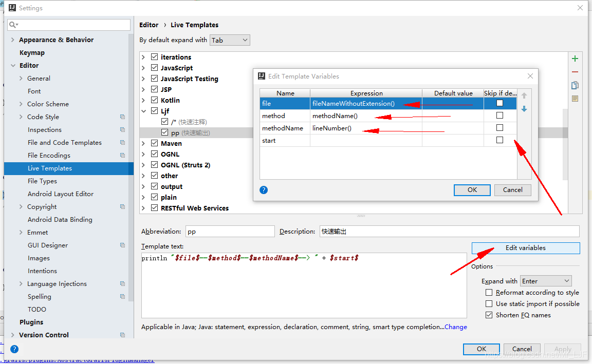Click project-level icon beside File Encodings
592x364 pixels.
click(x=122, y=156)
